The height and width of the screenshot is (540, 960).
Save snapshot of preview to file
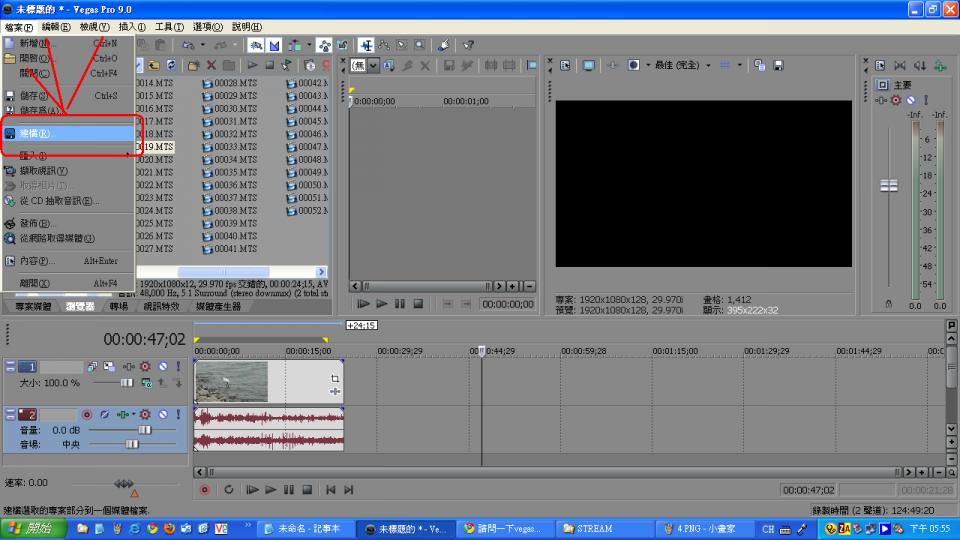coord(776,65)
